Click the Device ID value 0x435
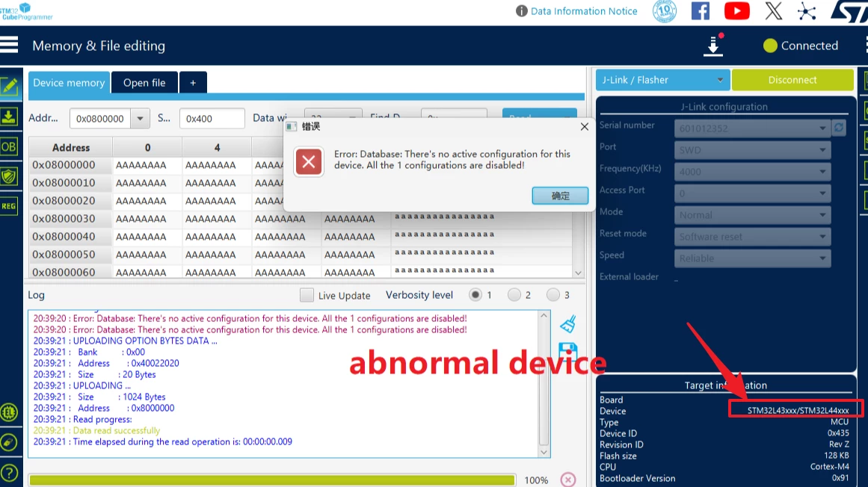 [838, 433]
